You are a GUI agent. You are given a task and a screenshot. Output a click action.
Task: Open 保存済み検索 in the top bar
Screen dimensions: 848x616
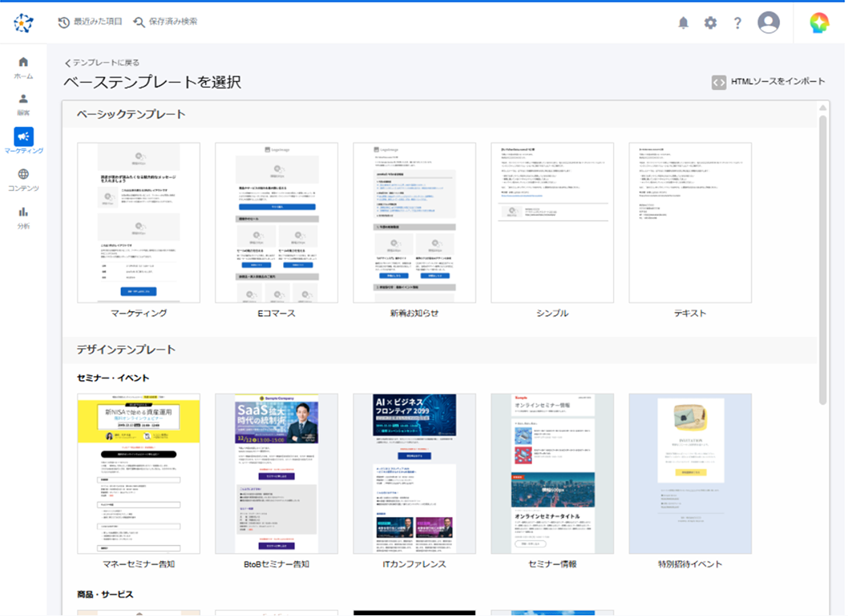170,22
